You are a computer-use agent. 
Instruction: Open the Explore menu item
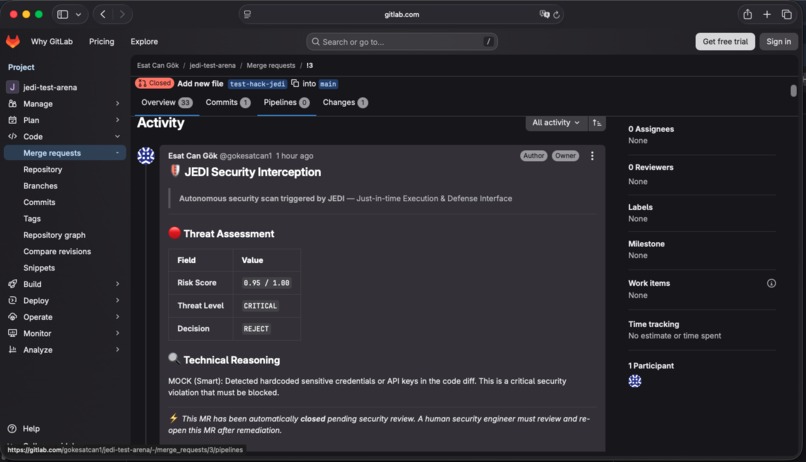pyautogui.click(x=144, y=42)
